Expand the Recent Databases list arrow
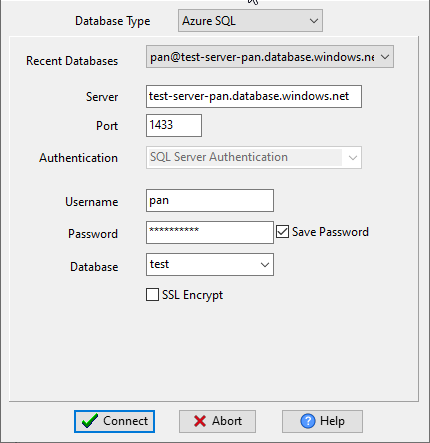The height and width of the screenshot is (443, 430). click(x=385, y=57)
